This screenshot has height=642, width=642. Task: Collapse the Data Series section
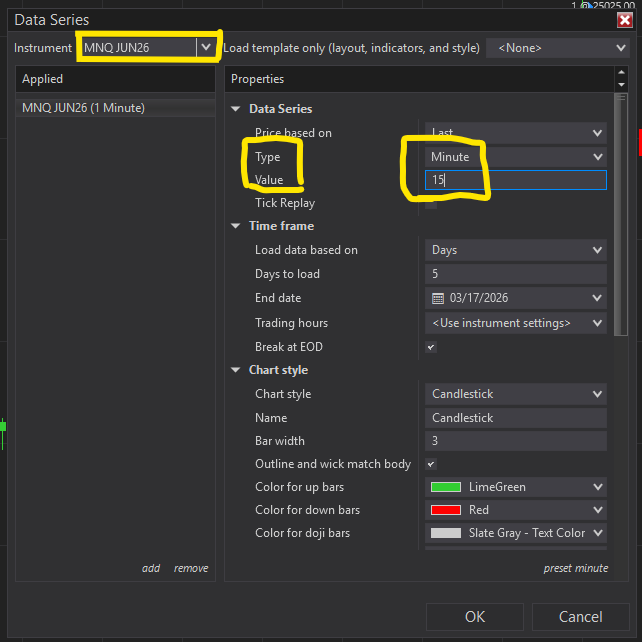tap(235, 109)
